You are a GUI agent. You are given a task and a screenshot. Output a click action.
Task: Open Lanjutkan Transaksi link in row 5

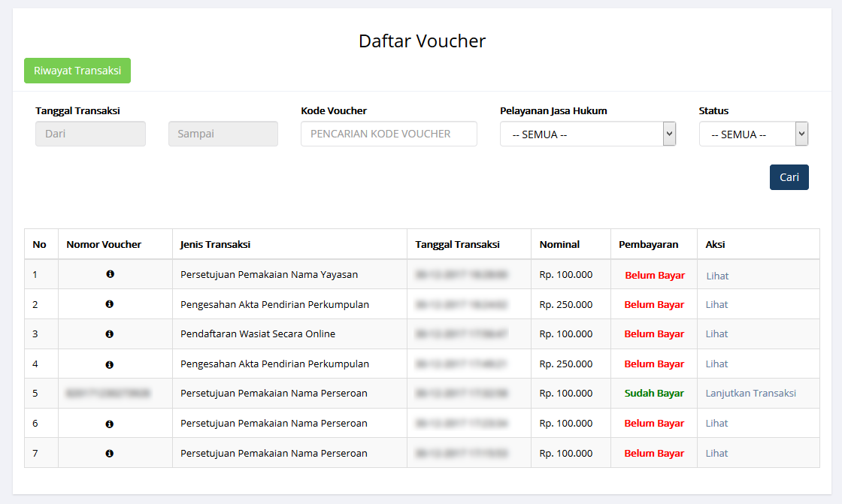click(750, 394)
